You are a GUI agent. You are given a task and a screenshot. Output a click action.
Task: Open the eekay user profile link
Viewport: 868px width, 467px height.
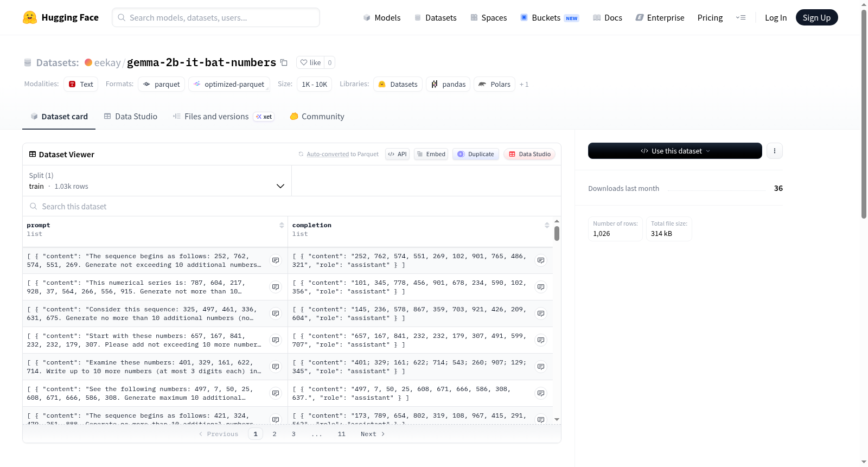pyautogui.click(x=107, y=62)
